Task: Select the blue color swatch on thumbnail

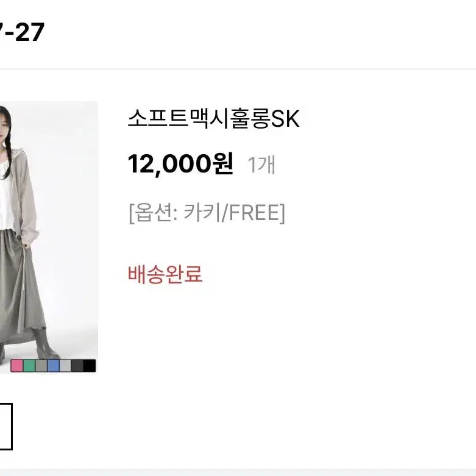Action: click(54, 366)
